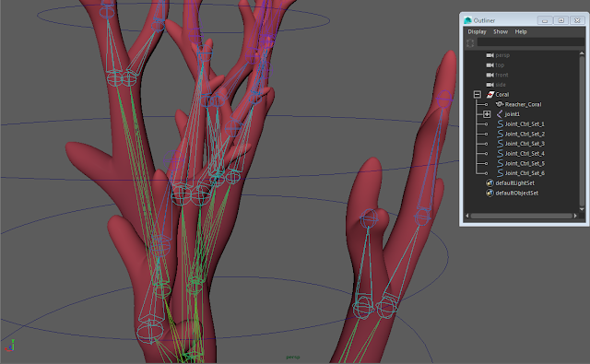Viewport: 590px width, 364px height.
Task: Click the Outliner vertical scrollbar down arrow
Action: (582, 209)
